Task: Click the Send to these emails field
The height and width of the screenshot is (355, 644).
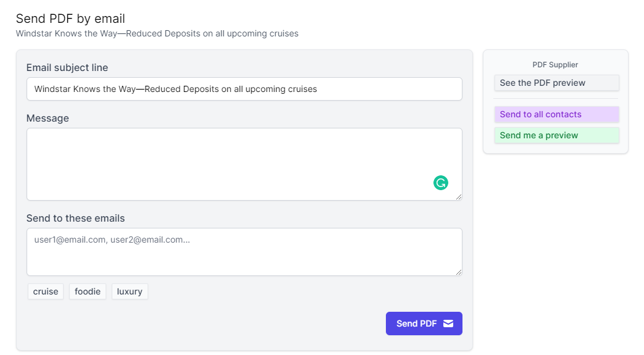Action: (x=245, y=252)
